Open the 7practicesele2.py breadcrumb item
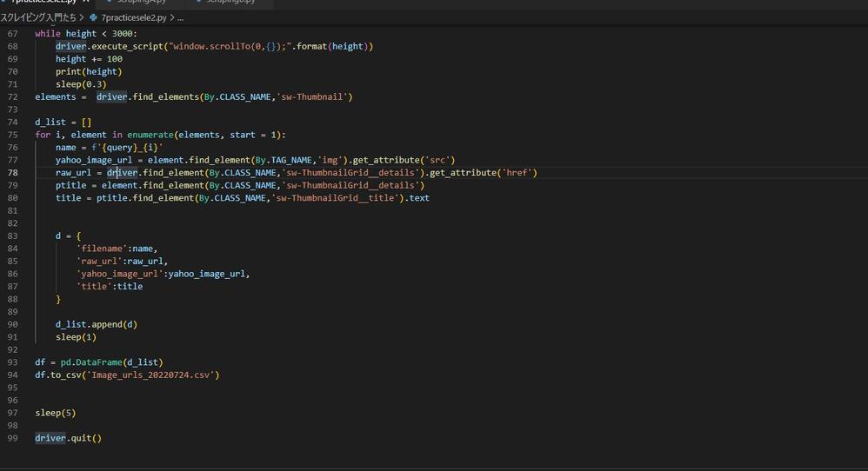This screenshot has height=471, width=868. pos(133,17)
